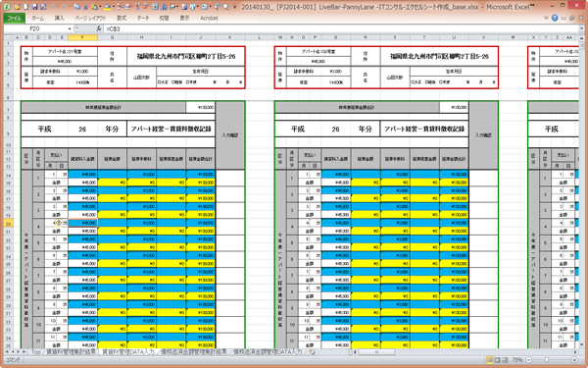
Task: Switch to Page Break Preview in status bar
Action: pos(505,360)
